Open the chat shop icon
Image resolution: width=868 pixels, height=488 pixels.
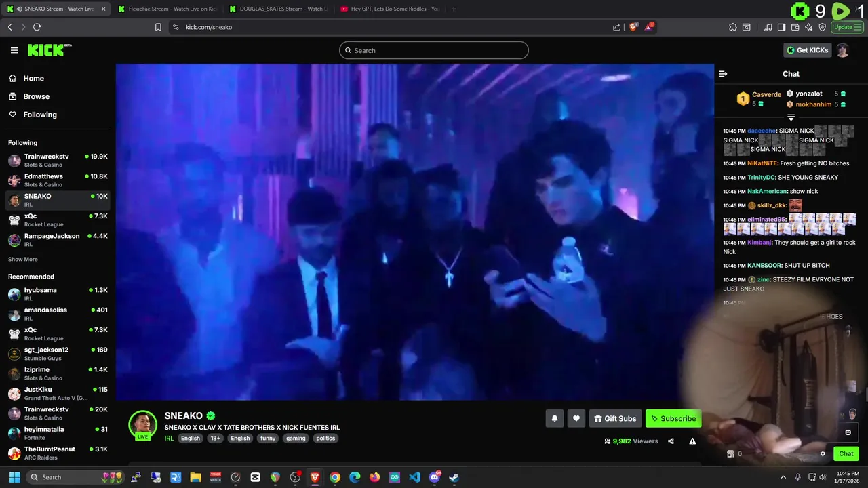point(730,454)
